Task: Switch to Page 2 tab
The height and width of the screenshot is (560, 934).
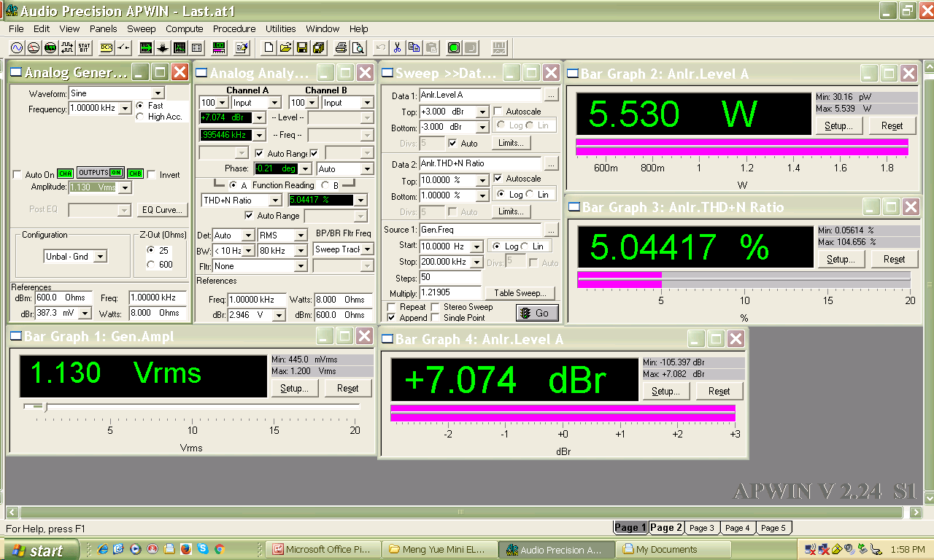Action: [666, 528]
